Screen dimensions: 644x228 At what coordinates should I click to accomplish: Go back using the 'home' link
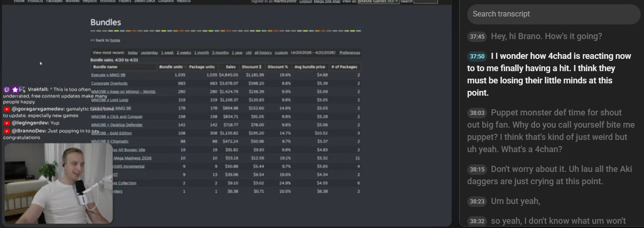click(115, 41)
